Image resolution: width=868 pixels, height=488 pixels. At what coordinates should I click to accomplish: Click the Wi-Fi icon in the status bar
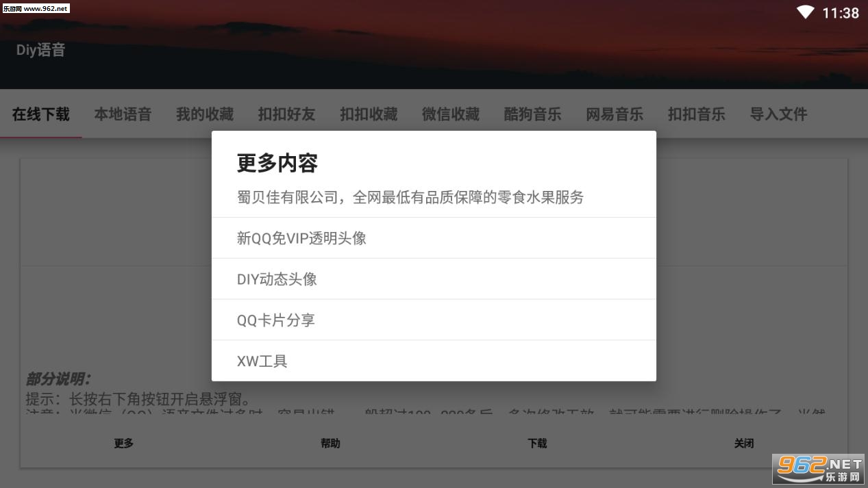point(805,12)
